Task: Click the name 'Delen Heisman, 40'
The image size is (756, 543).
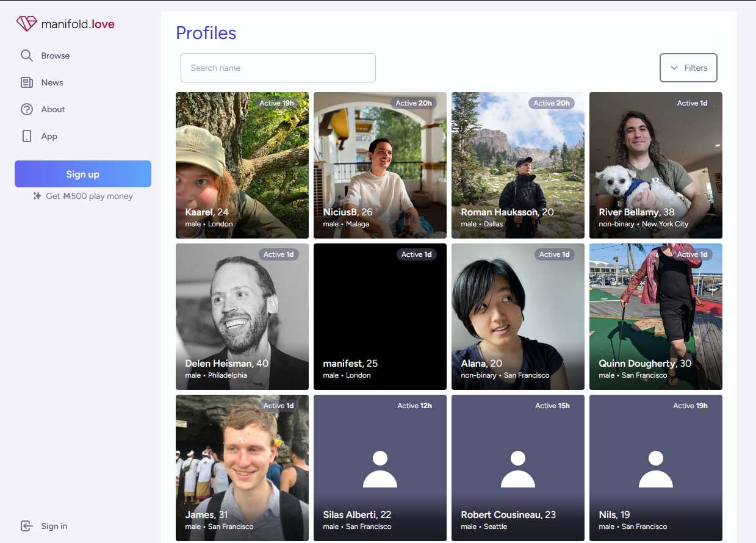Action: click(x=227, y=364)
